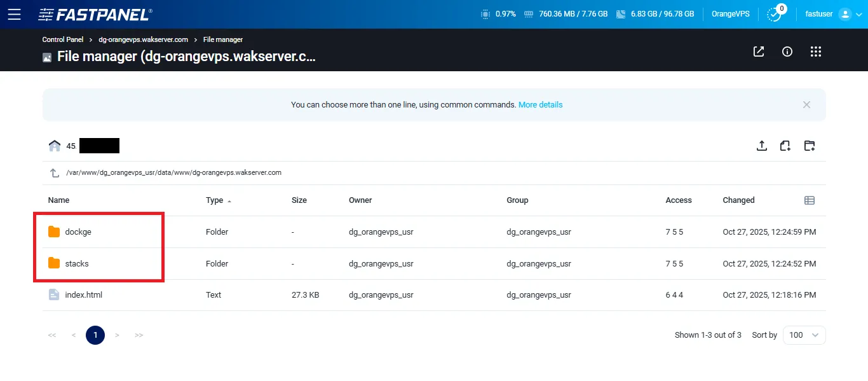868x381 pixels.
Task: Select the clipboard/copy icon in the toolbar
Action: [785, 146]
